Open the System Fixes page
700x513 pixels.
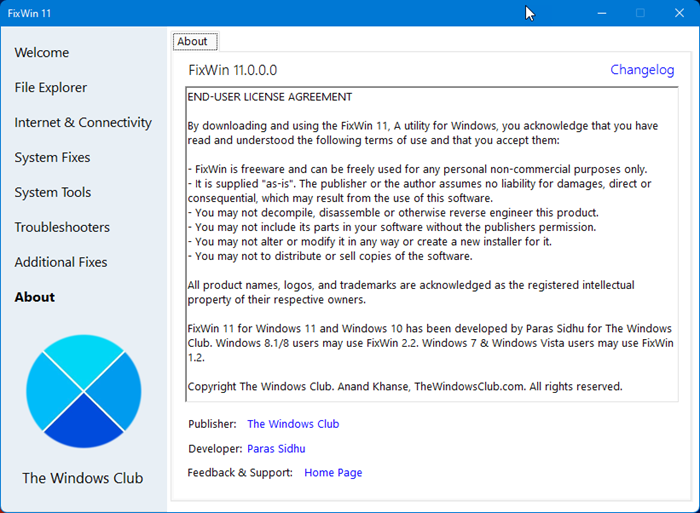(52, 158)
